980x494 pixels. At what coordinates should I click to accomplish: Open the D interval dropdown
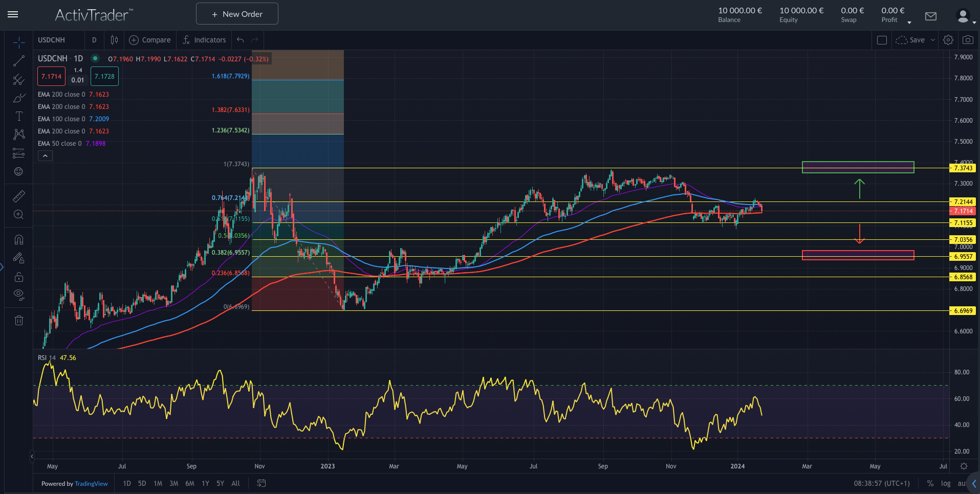point(94,40)
